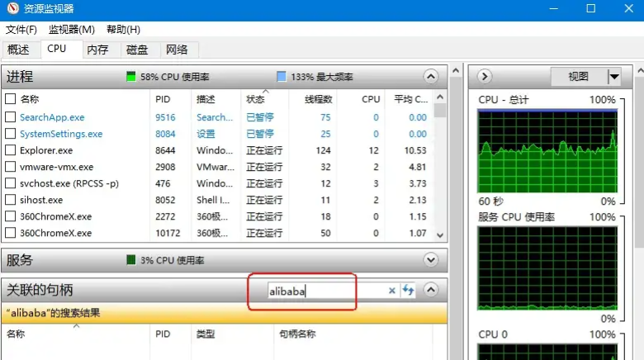Check the SystemSettings.exe checkbox
Viewport: 644px width, 360px height.
click(x=10, y=134)
